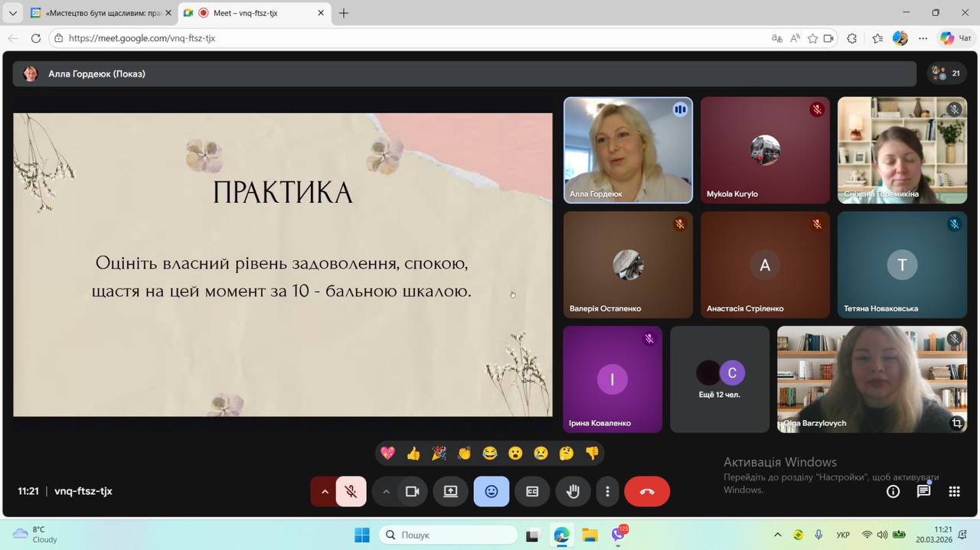Raise hand using the hand icon
Viewport: 980px width, 550px height.
click(x=573, y=492)
